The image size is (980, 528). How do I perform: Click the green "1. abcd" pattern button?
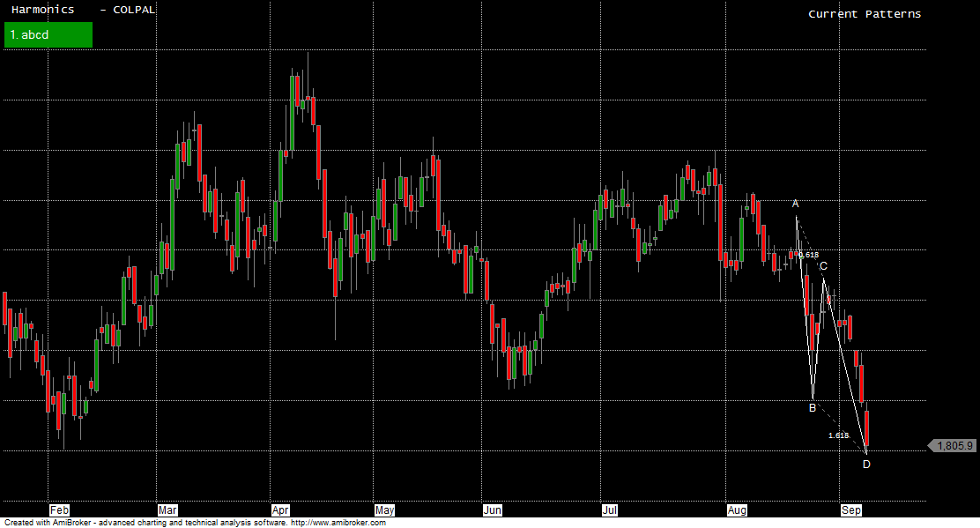tap(48, 35)
